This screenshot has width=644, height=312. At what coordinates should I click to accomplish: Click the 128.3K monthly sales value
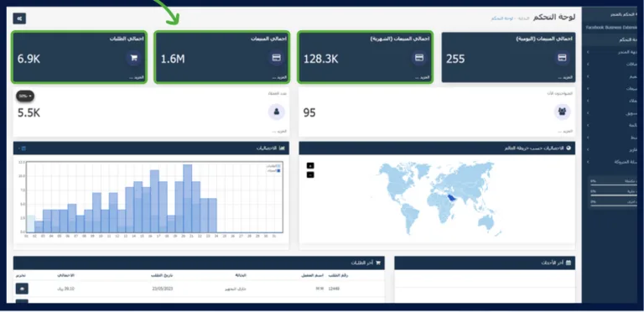tap(321, 59)
